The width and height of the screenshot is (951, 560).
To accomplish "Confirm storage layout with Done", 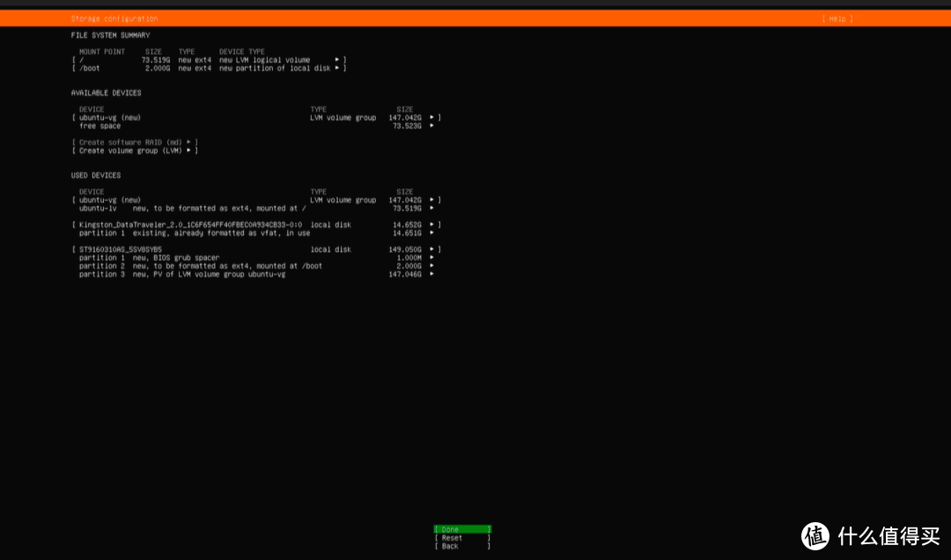I will (461, 529).
